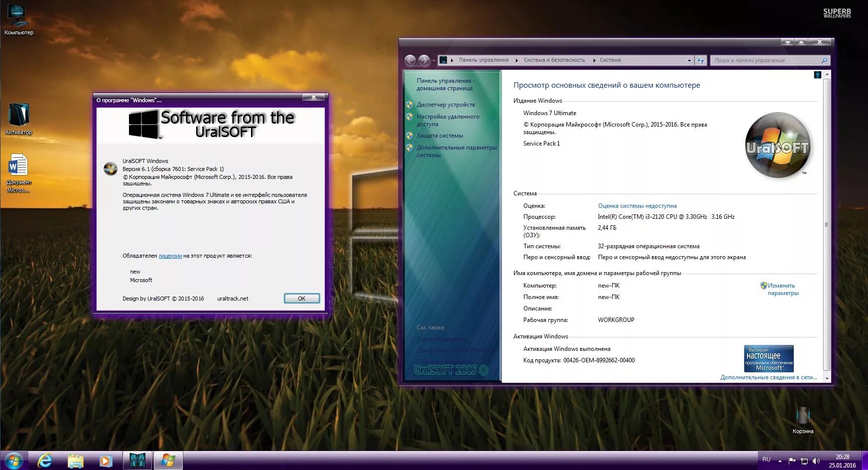Click the help icon above the scrollbar

(817, 75)
